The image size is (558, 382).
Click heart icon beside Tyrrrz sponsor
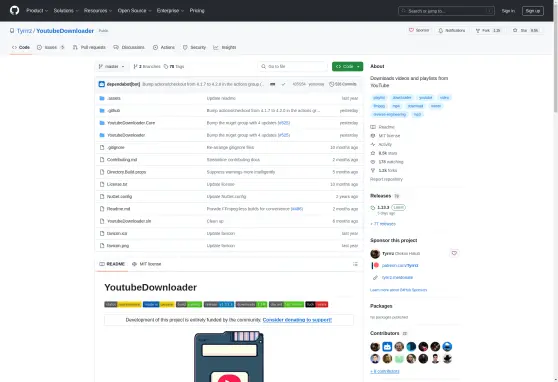coord(454,253)
